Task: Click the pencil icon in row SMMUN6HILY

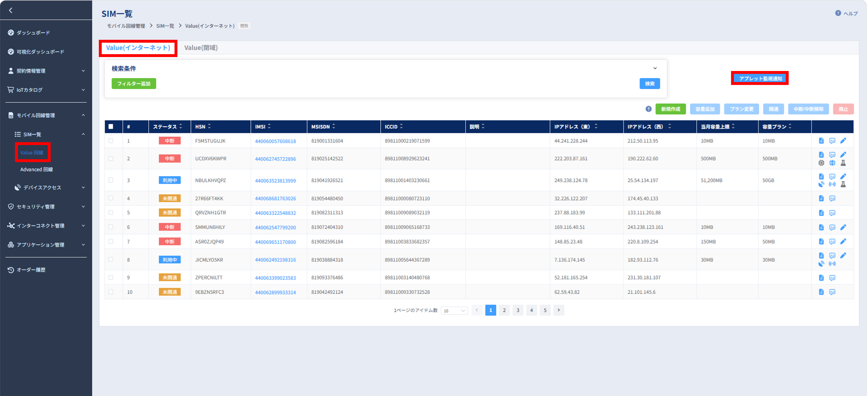Action: click(x=843, y=227)
